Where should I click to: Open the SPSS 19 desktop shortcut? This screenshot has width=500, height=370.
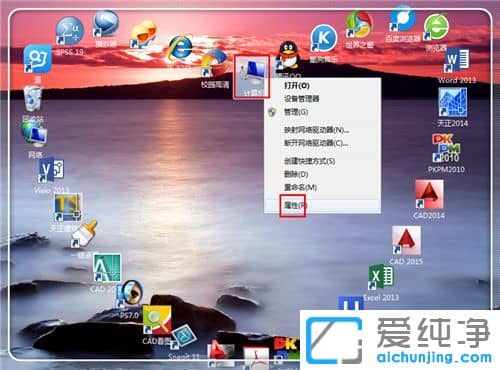click(x=69, y=32)
